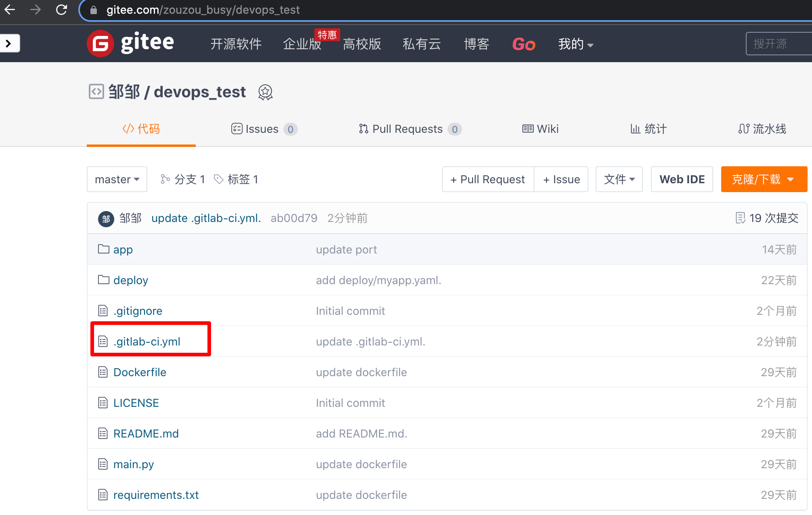Expand the 文件 file dropdown
Viewport: 812px width, 515px height.
[619, 179]
